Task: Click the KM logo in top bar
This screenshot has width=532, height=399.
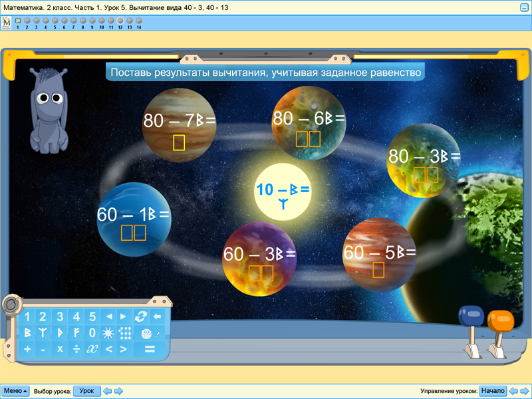Action: click(x=6, y=23)
